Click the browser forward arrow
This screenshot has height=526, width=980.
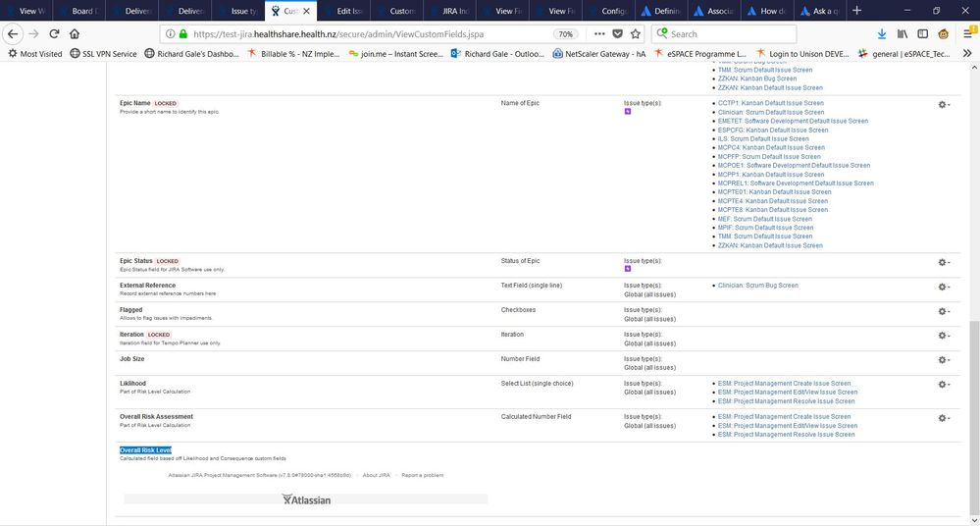pyautogui.click(x=33, y=33)
